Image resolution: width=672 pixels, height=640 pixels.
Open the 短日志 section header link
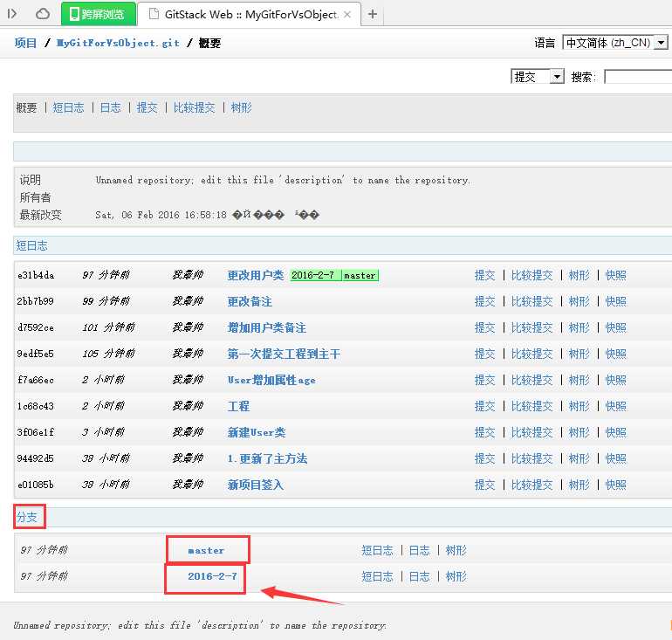click(31, 245)
